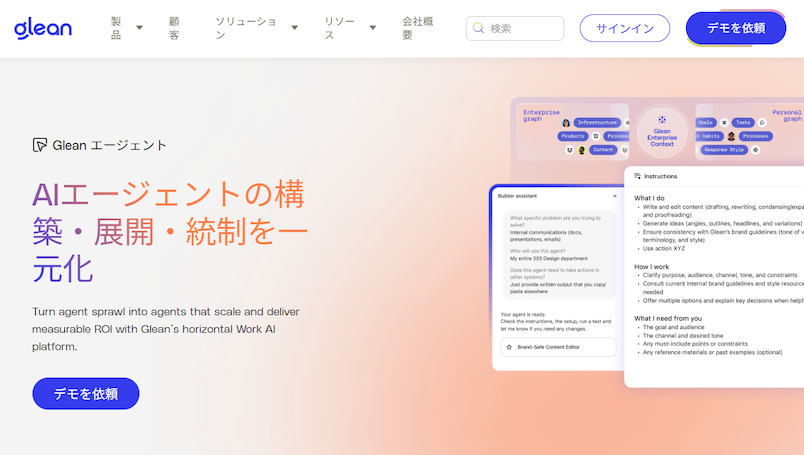Click the square icon right of Products tag
Screen dimensions: 804x455
596,136
